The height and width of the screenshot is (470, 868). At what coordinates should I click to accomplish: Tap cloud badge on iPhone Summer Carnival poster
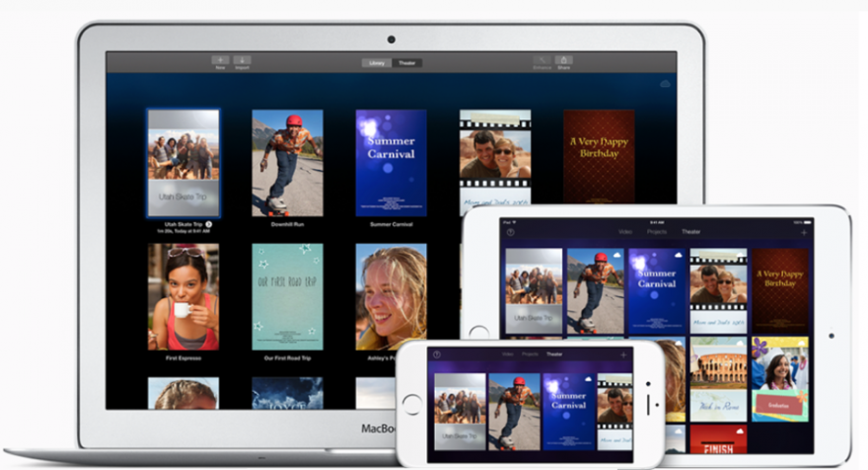tap(587, 380)
